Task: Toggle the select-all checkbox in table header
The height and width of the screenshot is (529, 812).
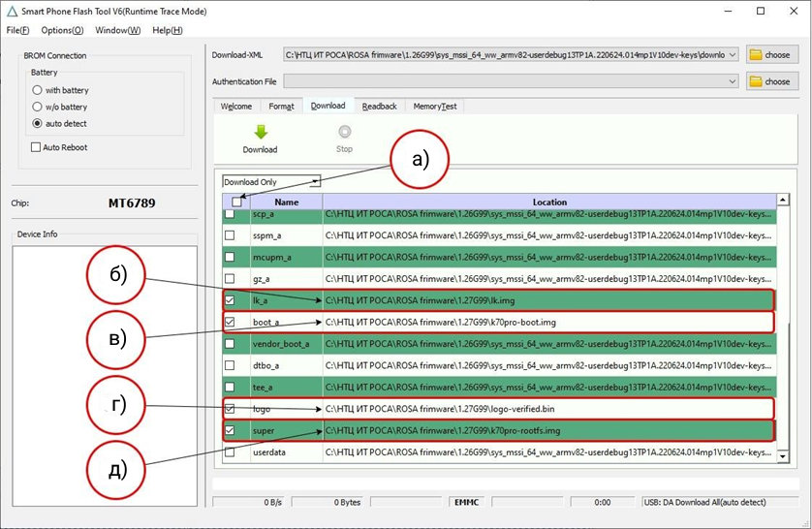Action: coord(237,202)
